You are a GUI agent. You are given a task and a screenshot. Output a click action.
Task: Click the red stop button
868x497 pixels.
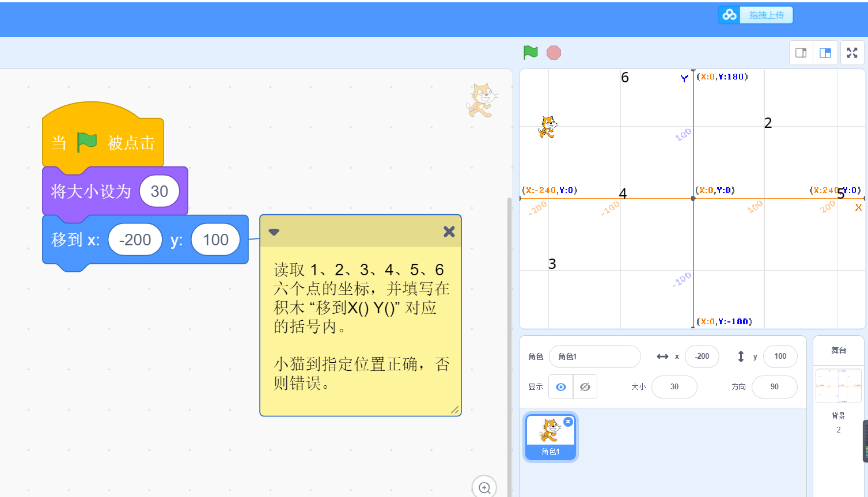click(x=554, y=53)
